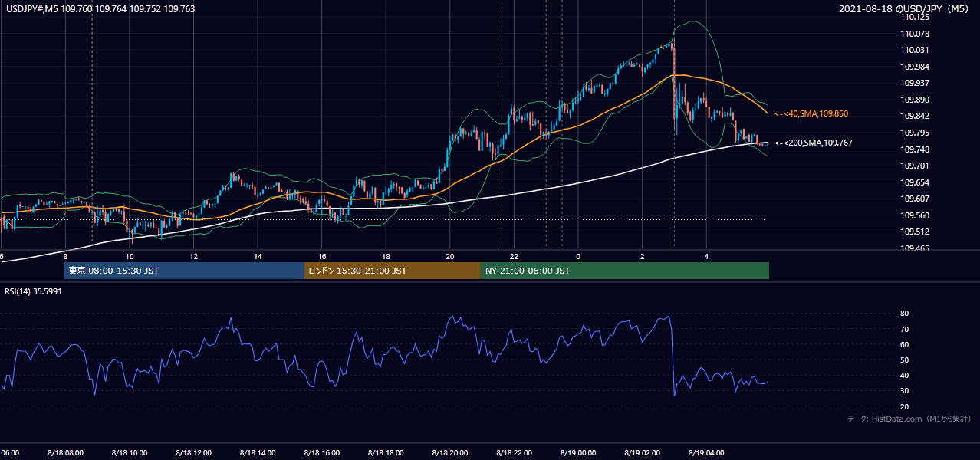Click price level 110.078 on the price axis
The width and height of the screenshot is (980, 460).
(916, 34)
